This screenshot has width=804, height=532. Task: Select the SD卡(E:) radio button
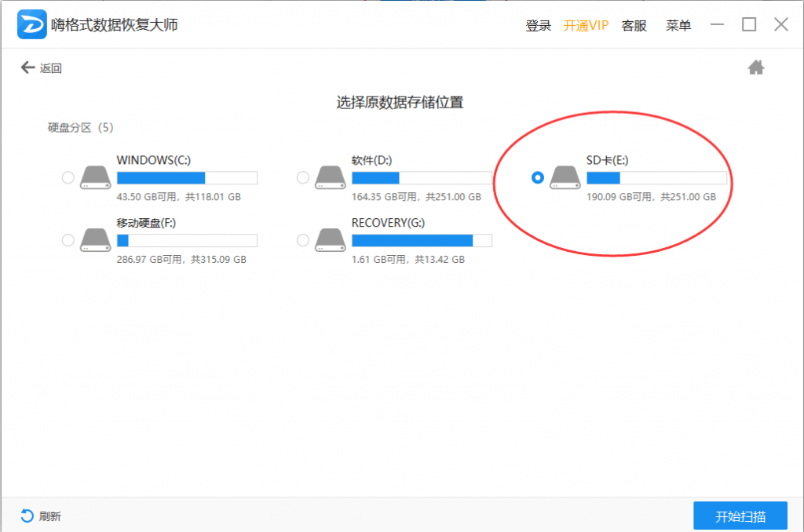tap(537, 178)
